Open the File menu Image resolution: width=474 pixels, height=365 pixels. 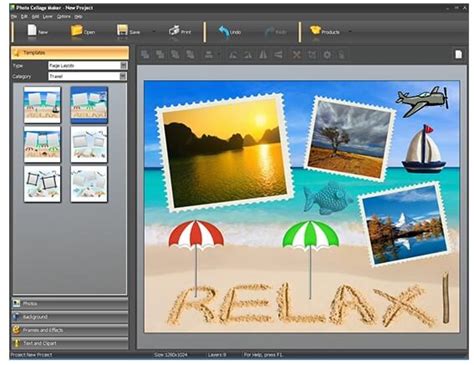(14, 16)
